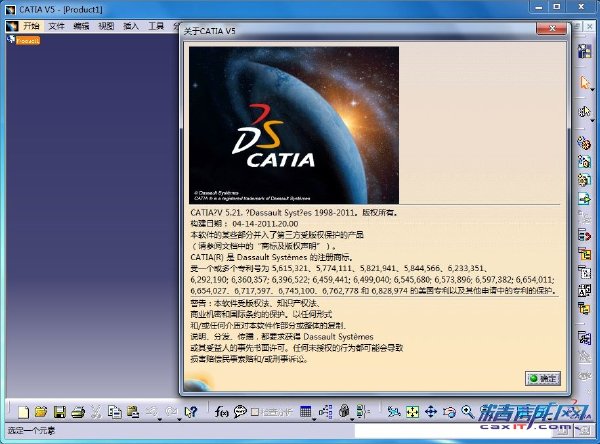Screen dimensions: 600x444
Task: Minimize the CATIA V5 main window
Action: point(539,7)
